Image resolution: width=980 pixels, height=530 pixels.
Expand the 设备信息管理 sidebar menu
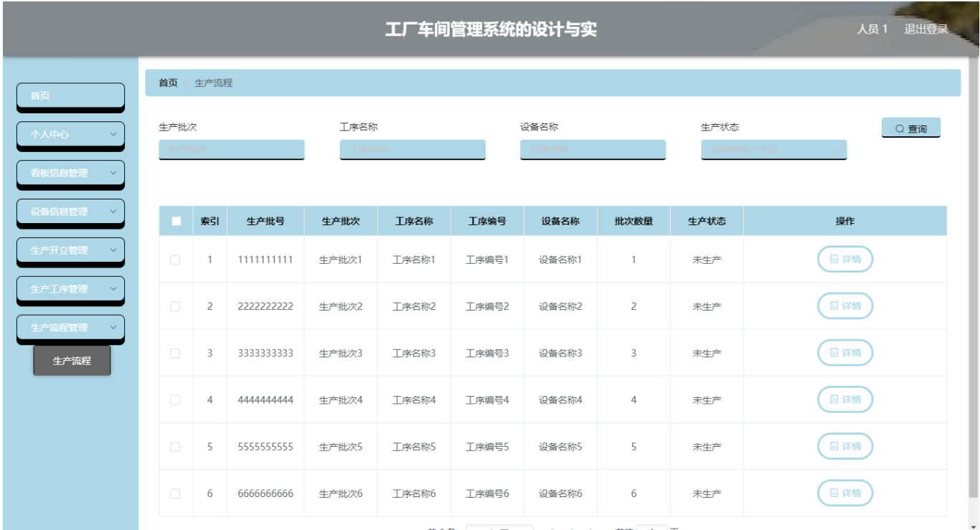pos(70,212)
